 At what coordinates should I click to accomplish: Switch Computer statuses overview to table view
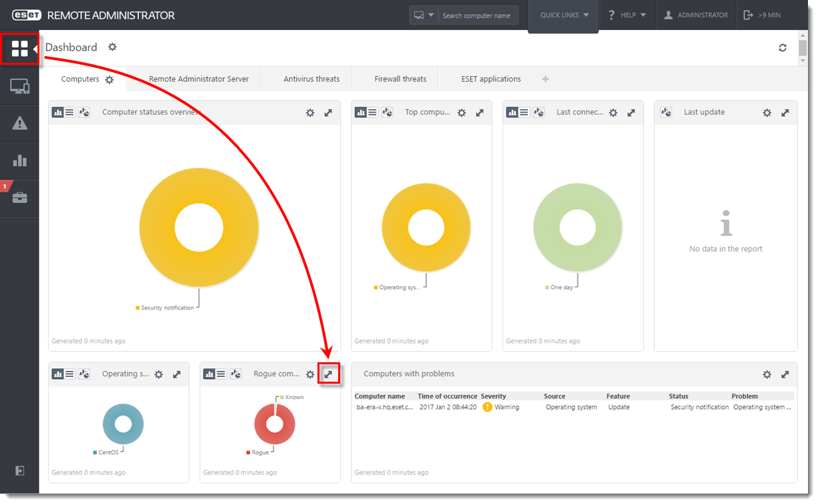70,112
